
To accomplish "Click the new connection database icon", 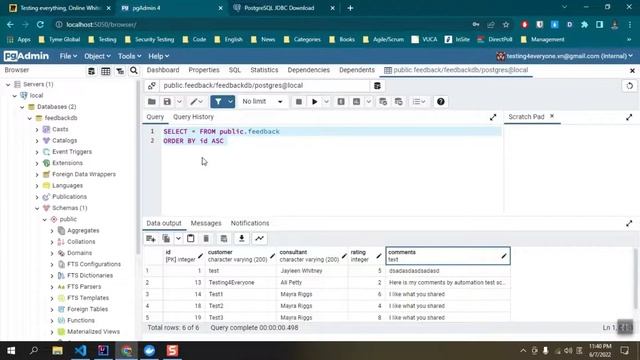I will [377, 86].
